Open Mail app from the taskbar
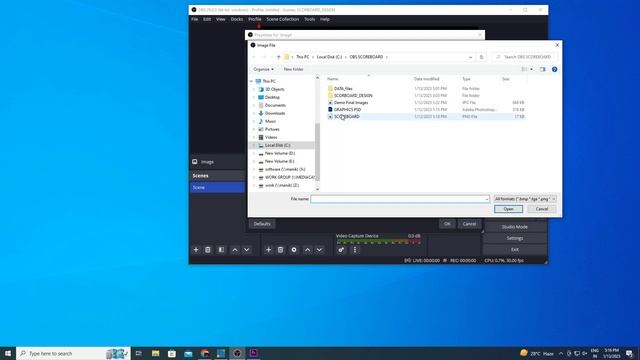Screen dimensions: 640x360 pyautogui.click(x=188, y=353)
